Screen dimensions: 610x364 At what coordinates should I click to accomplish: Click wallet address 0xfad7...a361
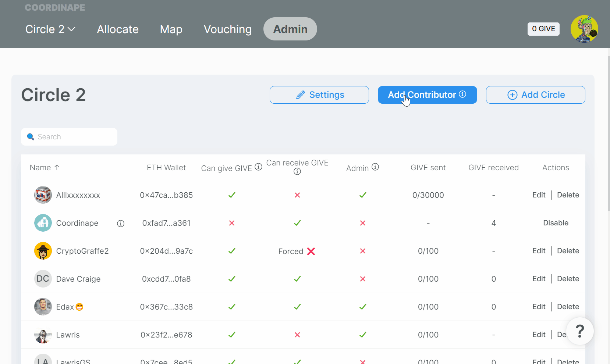(x=166, y=223)
